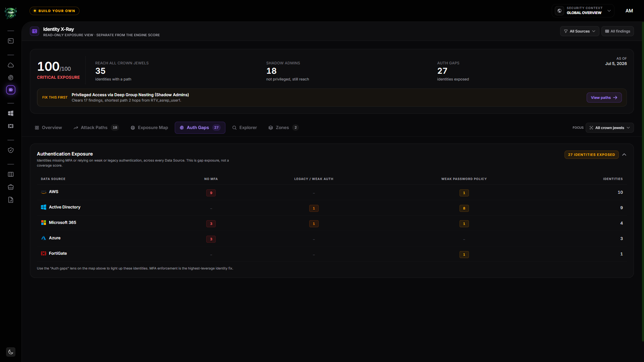
Task: Open the report document sidebar icon
Action: [11, 200]
